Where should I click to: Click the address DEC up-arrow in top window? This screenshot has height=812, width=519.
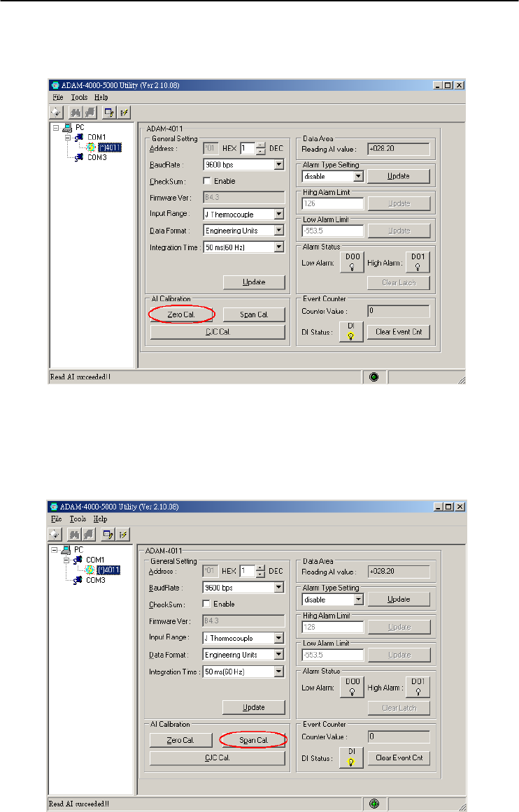click(261, 145)
